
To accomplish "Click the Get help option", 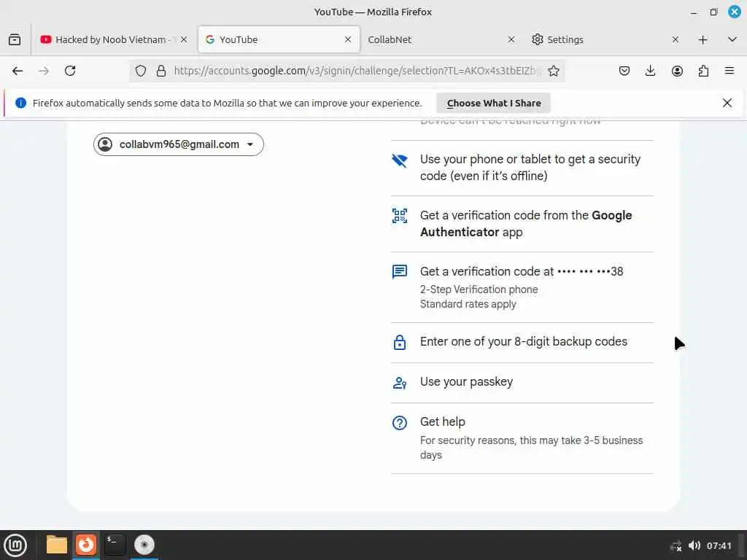I will tap(522, 438).
